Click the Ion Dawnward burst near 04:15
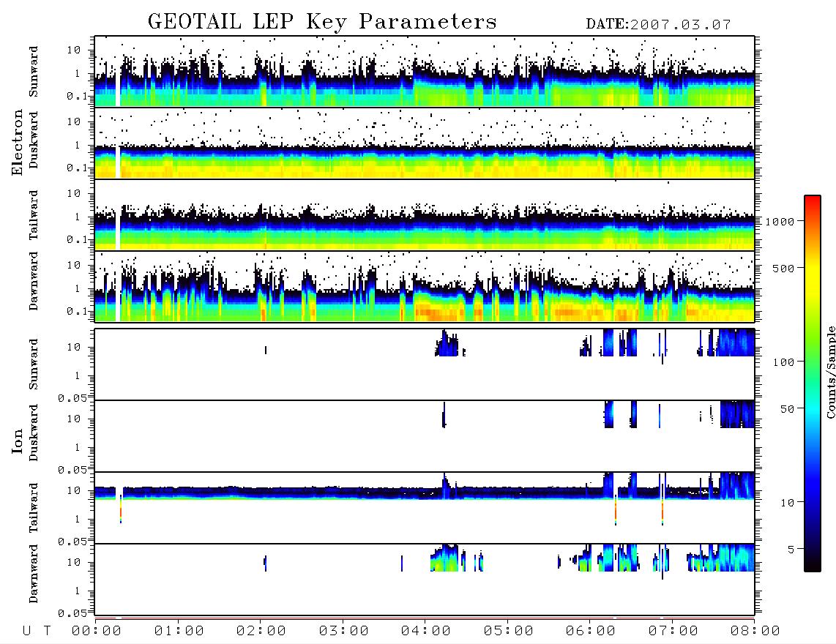This screenshot has height=644, width=836. point(444,558)
